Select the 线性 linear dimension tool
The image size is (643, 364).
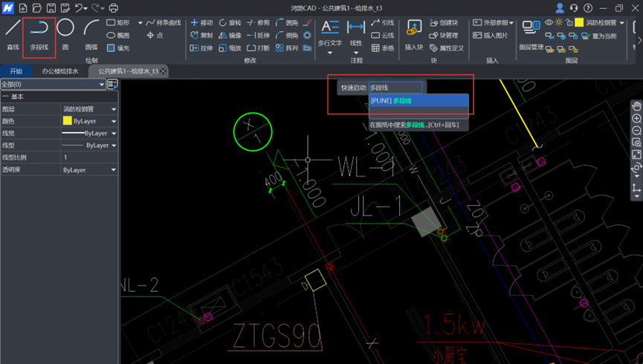click(x=356, y=34)
